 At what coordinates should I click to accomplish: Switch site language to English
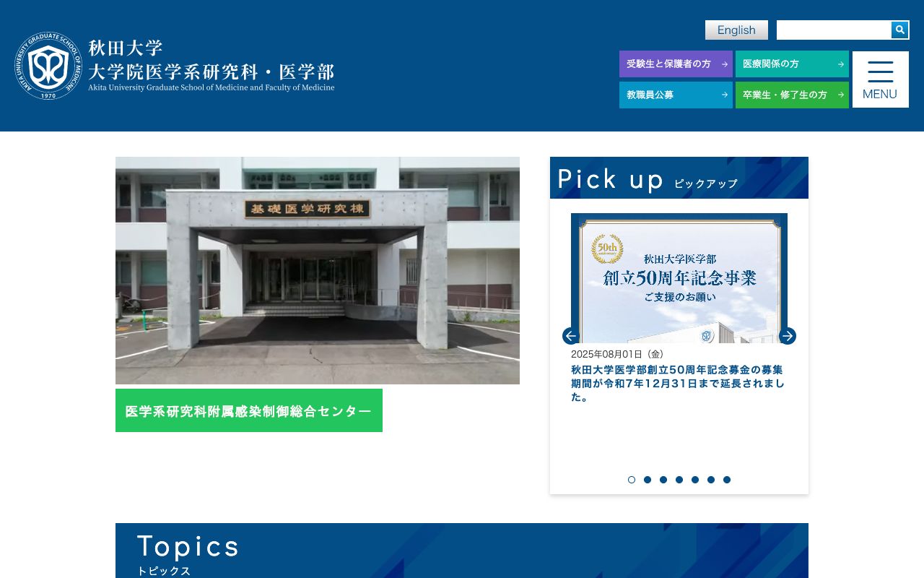pyautogui.click(x=736, y=30)
